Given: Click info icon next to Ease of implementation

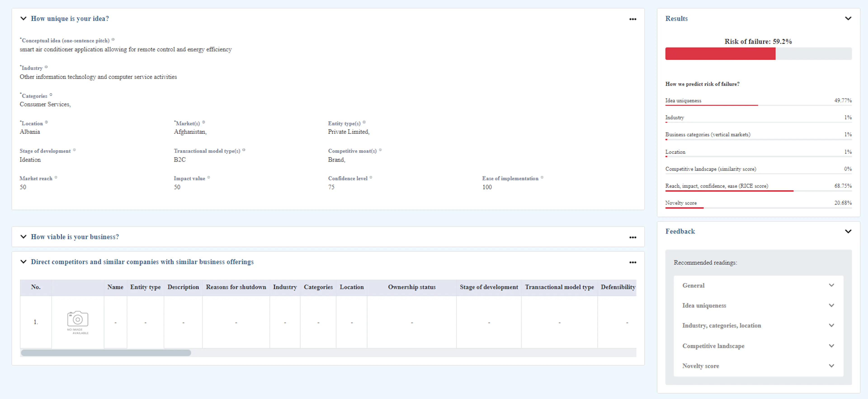Looking at the screenshot, I should pos(542,177).
